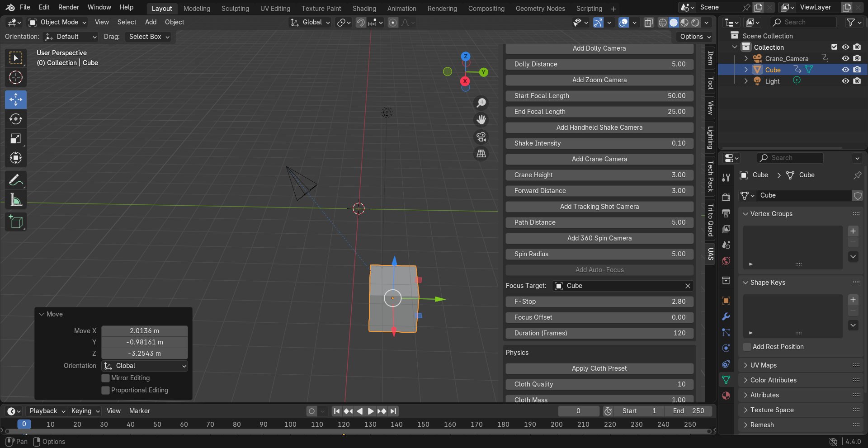The height and width of the screenshot is (448, 868).
Task: Select the Annotate tool
Action: pos(15,180)
